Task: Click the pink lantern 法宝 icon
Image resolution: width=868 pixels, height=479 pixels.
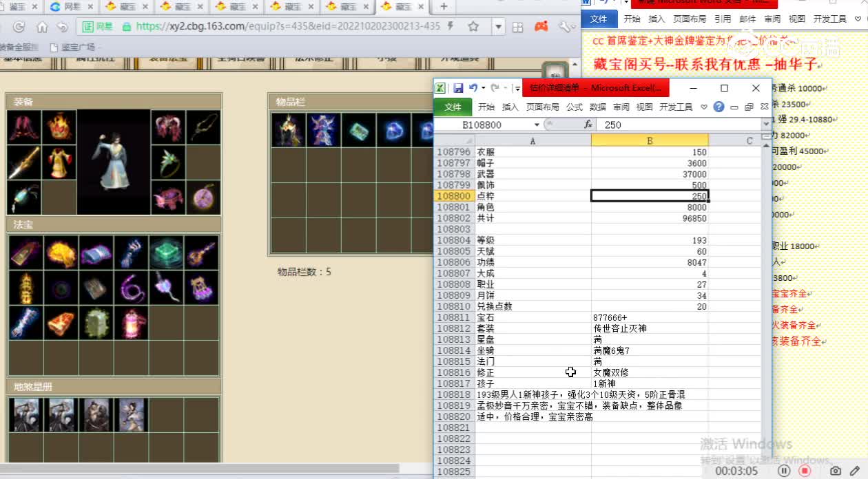Action: pos(131,323)
